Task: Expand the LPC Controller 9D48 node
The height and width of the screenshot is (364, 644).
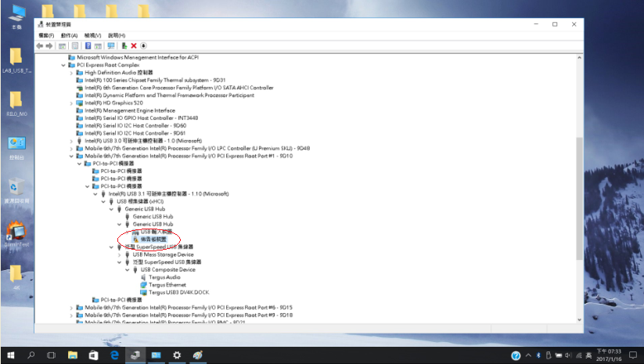Action: [71, 149]
